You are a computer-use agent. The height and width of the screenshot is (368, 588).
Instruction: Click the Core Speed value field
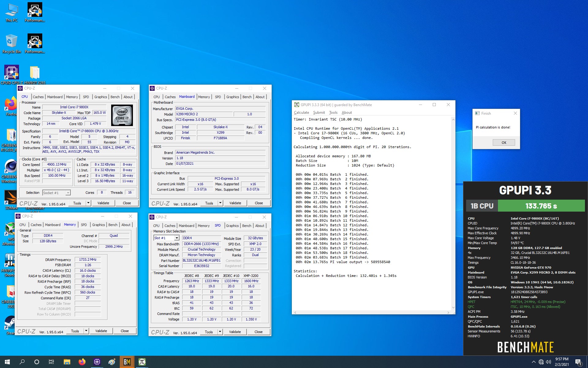click(x=57, y=165)
